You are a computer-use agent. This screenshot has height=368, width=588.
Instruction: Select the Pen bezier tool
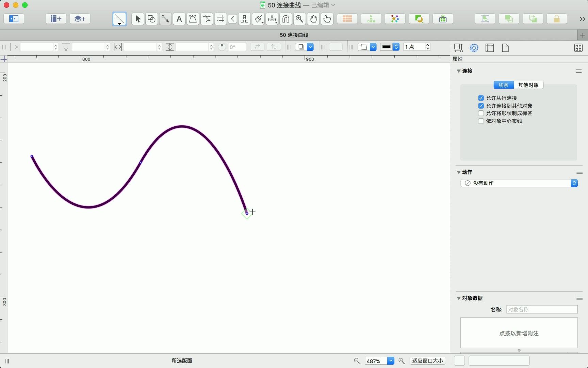coord(193,19)
